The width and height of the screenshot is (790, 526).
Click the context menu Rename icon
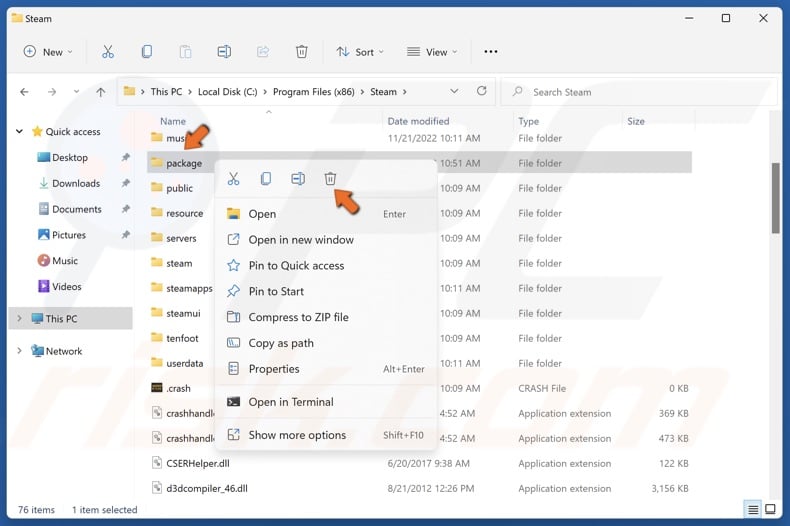pyautogui.click(x=298, y=179)
